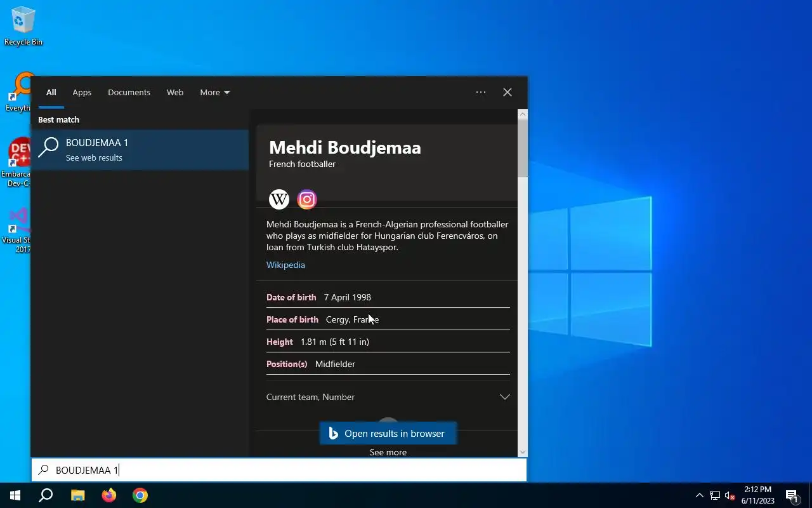
Task: Switch to the Apps tab
Action: tap(82, 92)
